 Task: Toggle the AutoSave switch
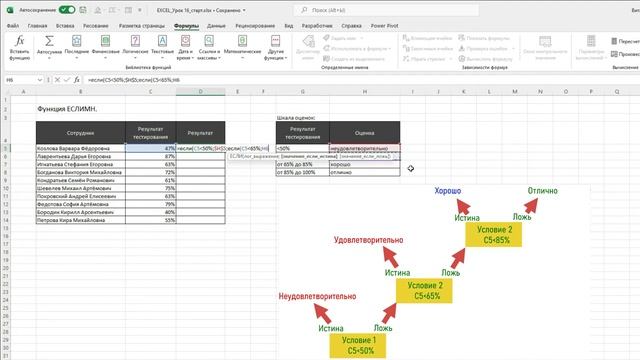[x=67, y=10]
